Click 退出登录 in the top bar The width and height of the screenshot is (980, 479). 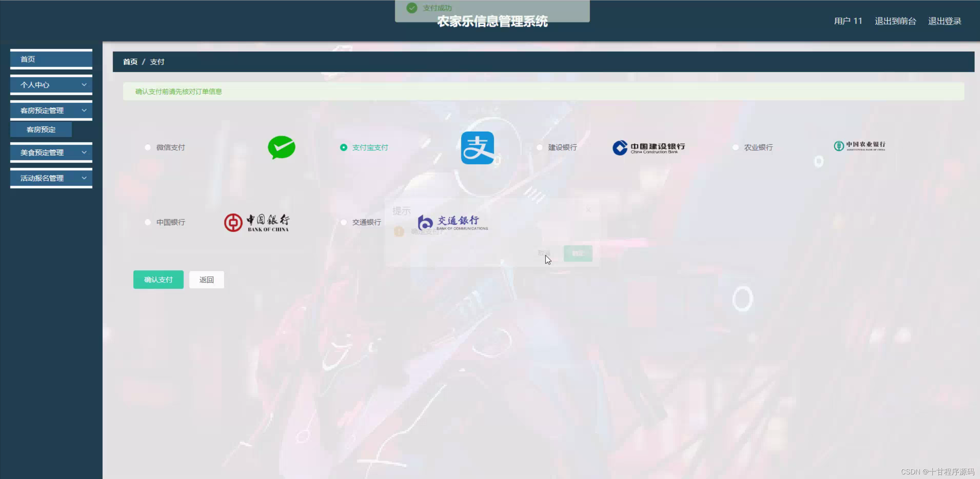pyautogui.click(x=944, y=21)
